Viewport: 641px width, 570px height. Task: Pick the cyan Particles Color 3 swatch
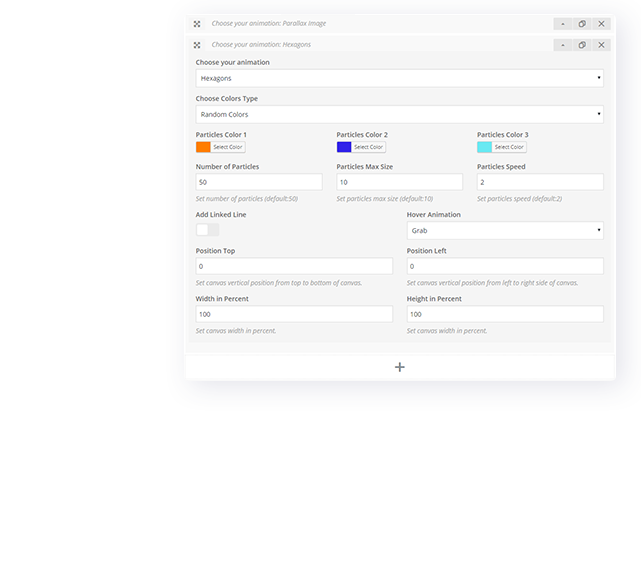484,147
